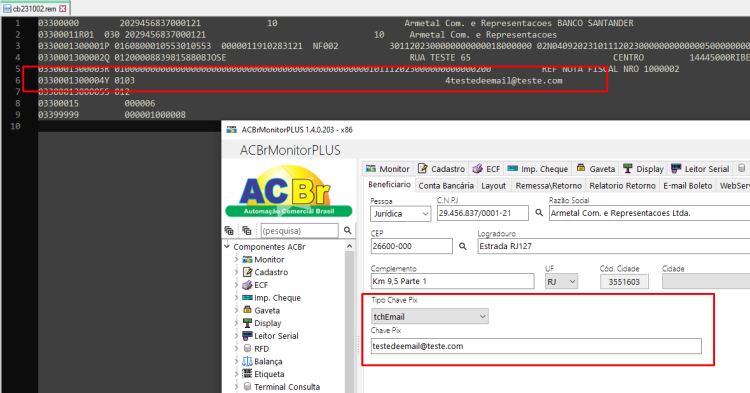Screen dimensions: 750x393
Task: Select the Balança tree item label
Action: [x=268, y=361]
